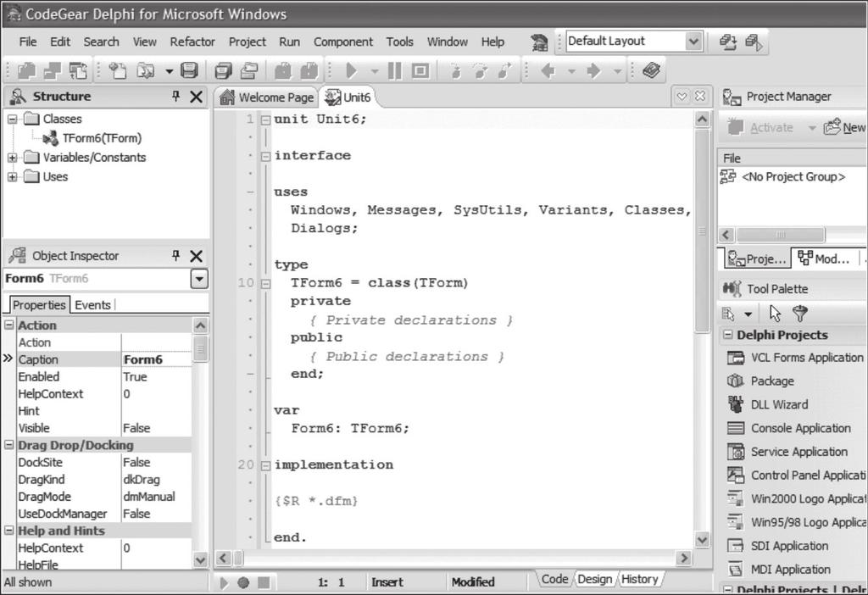This screenshot has height=595, width=868.
Task: Select the Console Application icon
Action: (735, 428)
